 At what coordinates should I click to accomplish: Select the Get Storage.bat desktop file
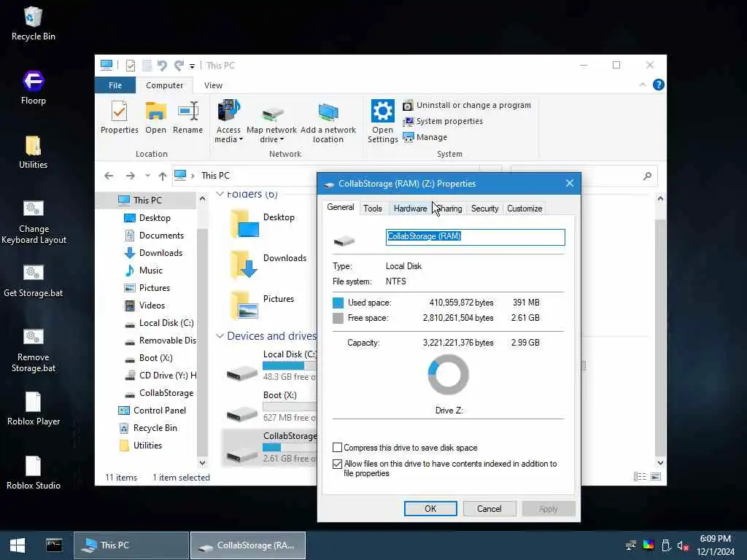tap(34, 281)
